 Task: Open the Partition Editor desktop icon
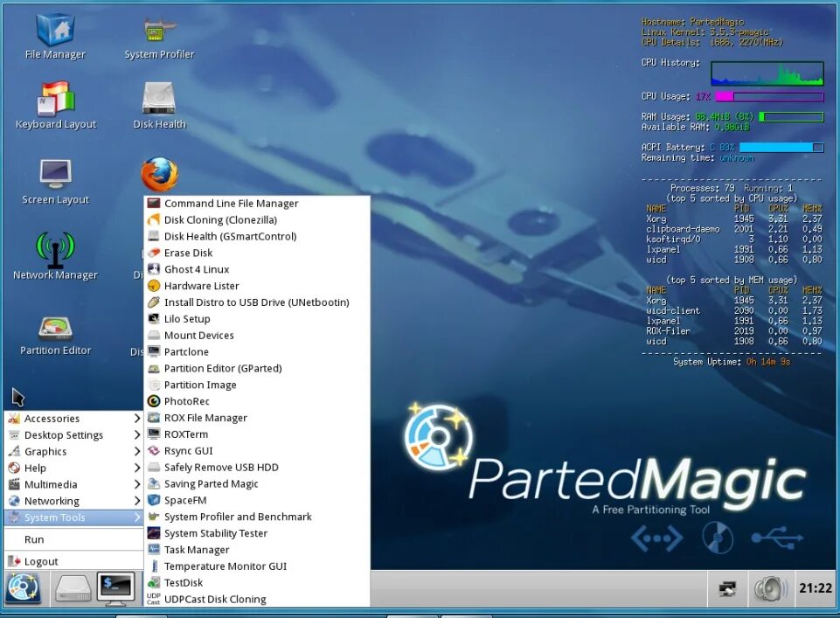click(55, 336)
